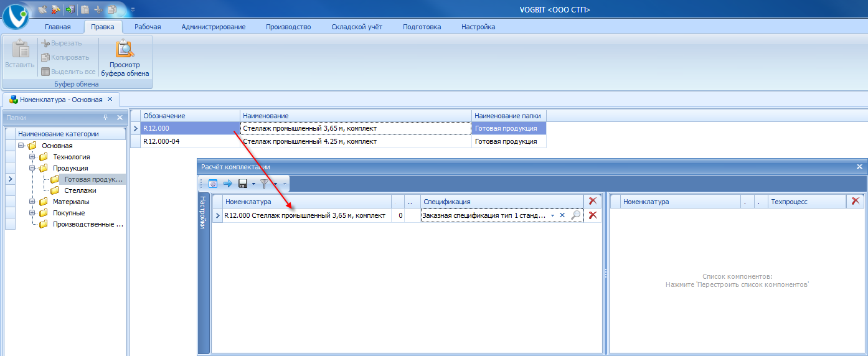Expand the Покупные folder node
This screenshot has height=356, width=868.
[32, 213]
